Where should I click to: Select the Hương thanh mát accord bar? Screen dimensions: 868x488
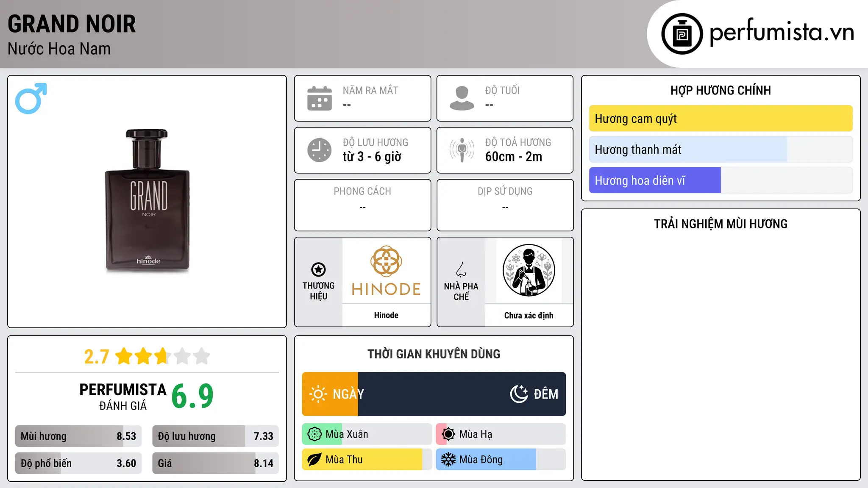click(721, 150)
